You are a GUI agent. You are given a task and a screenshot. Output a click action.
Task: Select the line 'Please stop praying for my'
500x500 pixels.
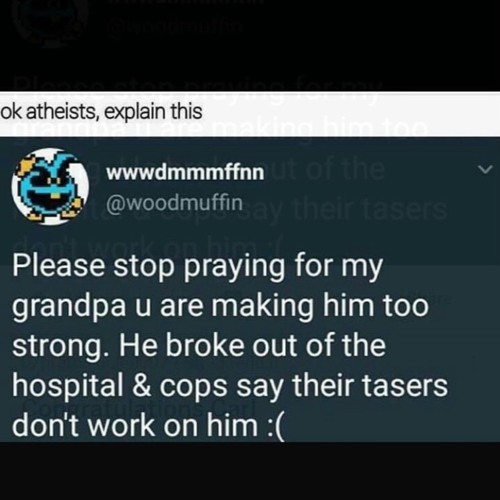point(198,268)
